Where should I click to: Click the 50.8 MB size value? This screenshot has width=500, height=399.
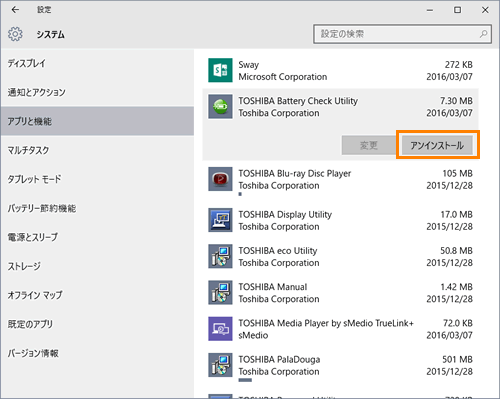point(456,251)
